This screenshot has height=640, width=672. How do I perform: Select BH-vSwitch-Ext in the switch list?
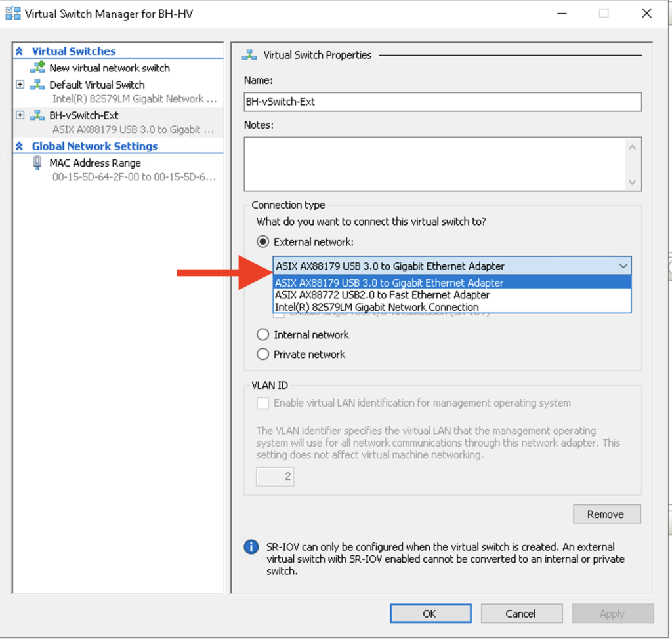(84, 115)
